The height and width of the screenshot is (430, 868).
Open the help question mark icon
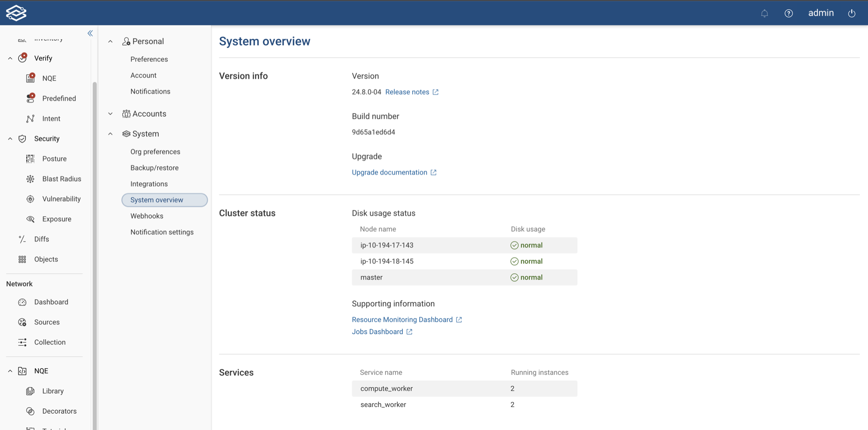click(x=789, y=13)
